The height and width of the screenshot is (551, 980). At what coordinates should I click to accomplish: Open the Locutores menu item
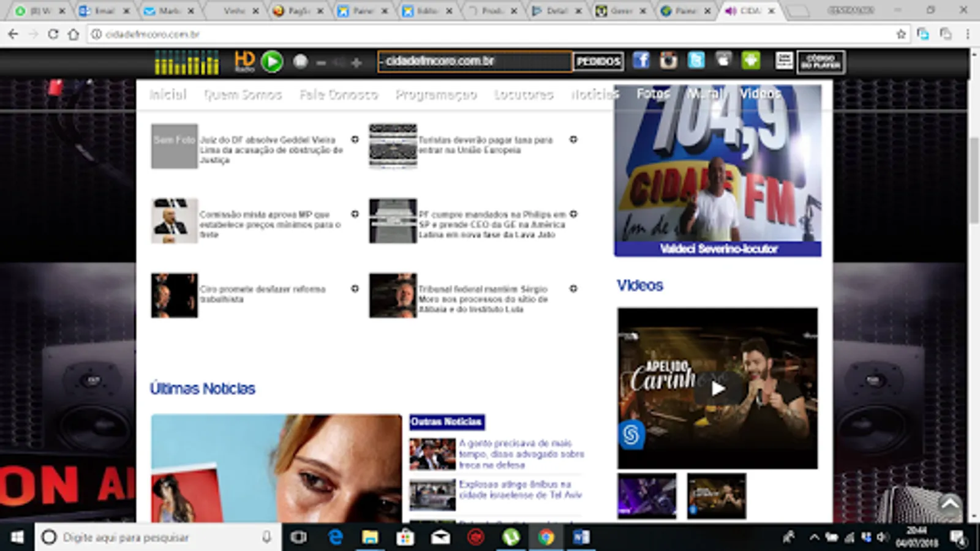tap(524, 94)
